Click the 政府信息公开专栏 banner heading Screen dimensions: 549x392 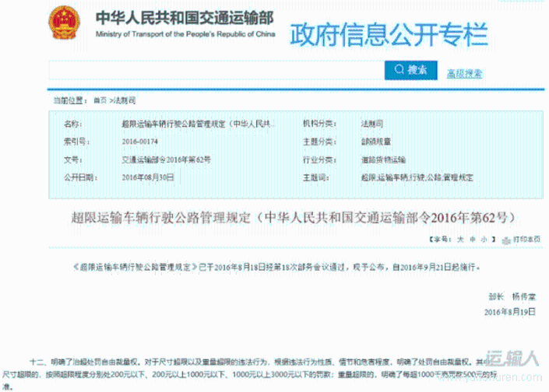click(389, 34)
